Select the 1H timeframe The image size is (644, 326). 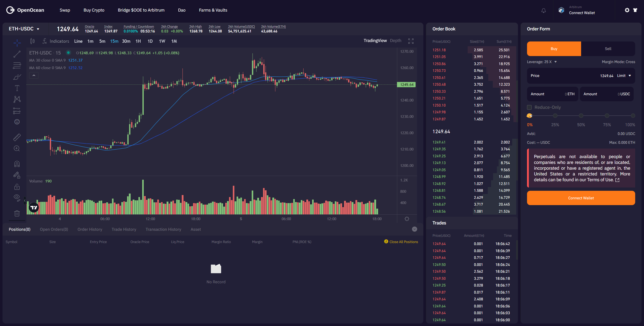(x=138, y=41)
